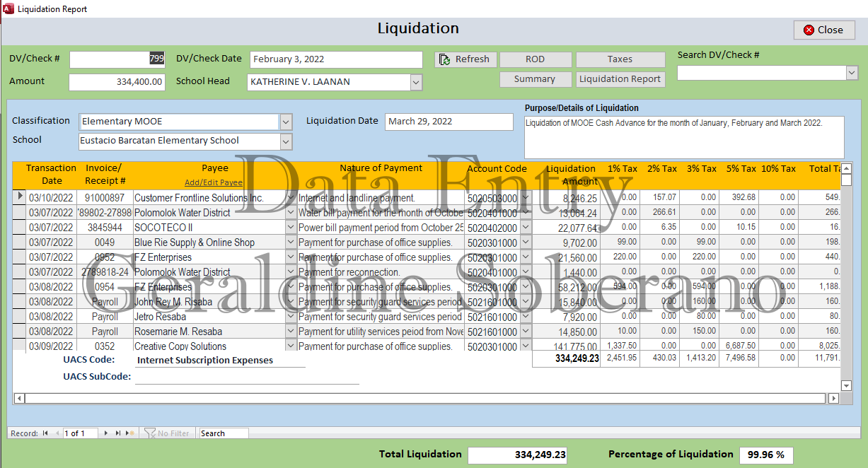
Task: Click Refresh button
Action: coord(465,59)
